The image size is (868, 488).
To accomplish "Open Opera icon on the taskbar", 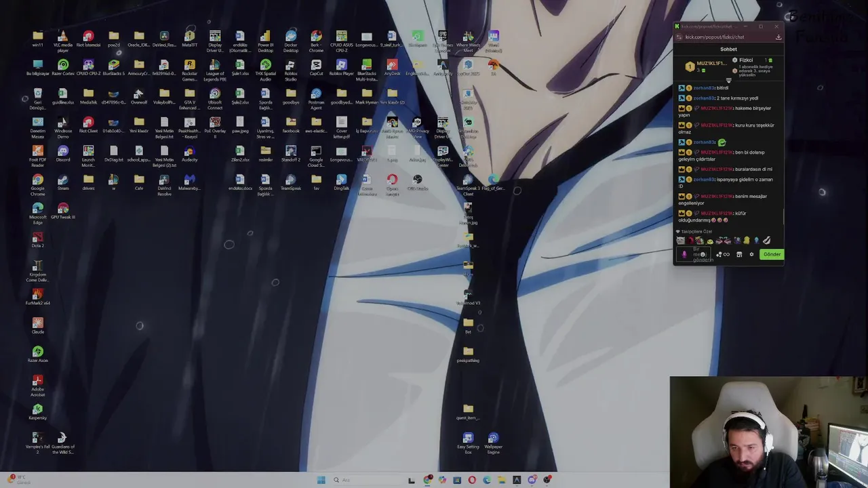I will pos(472,480).
